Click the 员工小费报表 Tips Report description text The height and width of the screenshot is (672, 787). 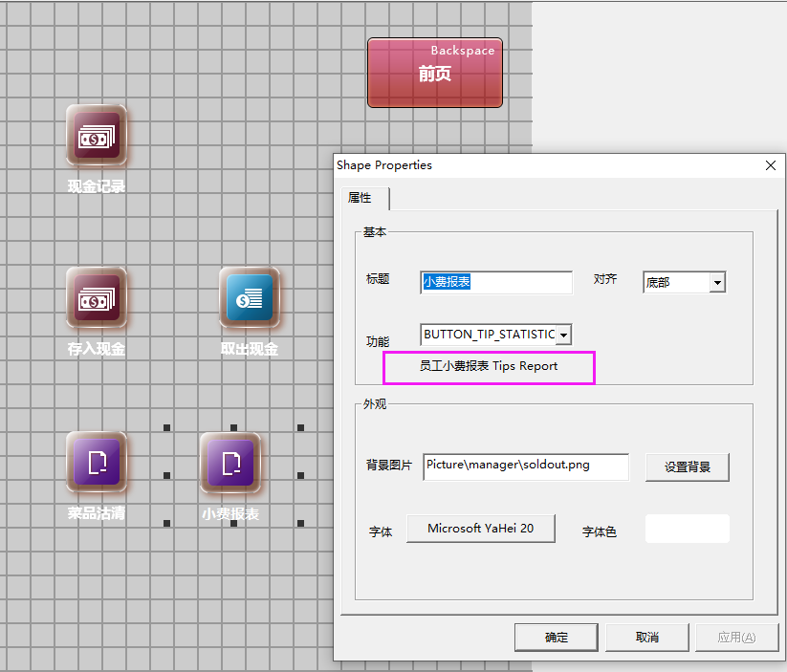489,366
